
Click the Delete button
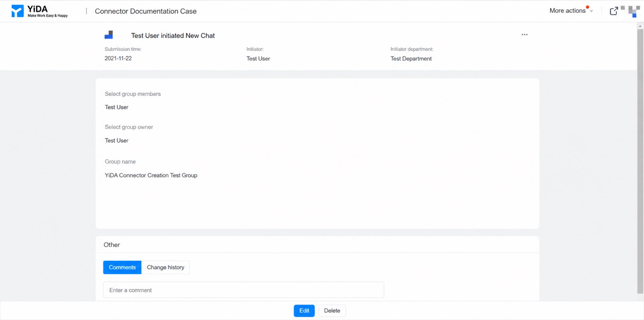(x=332, y=311)
